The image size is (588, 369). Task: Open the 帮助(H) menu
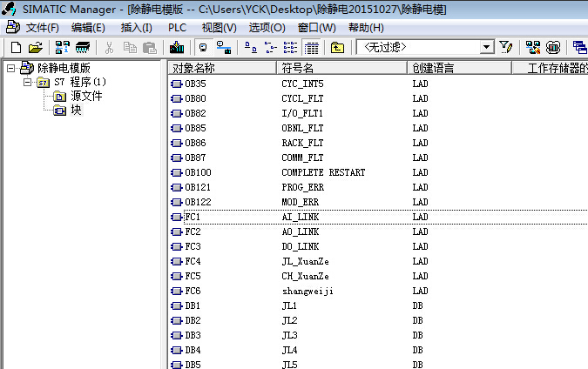(366, 28)
